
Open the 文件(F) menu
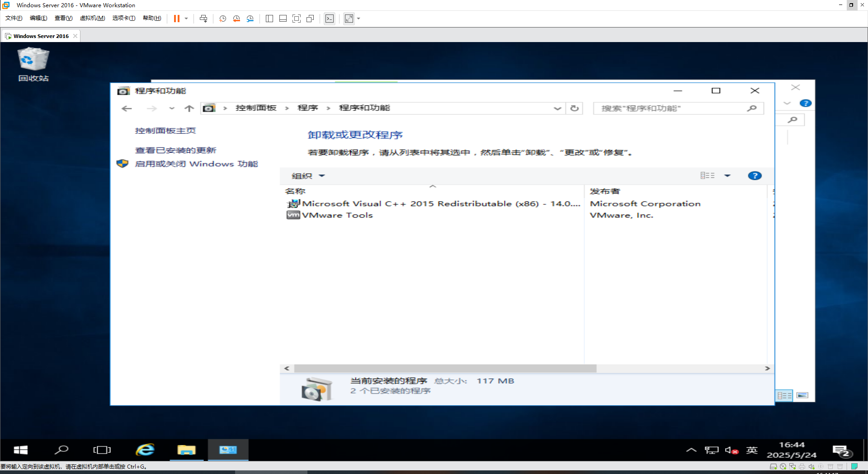point(14,18)
